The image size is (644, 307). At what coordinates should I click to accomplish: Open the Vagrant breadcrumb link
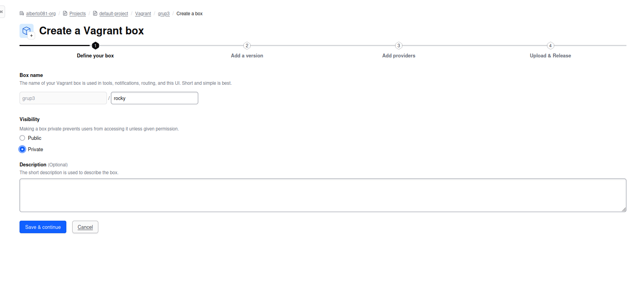[143, 14]
